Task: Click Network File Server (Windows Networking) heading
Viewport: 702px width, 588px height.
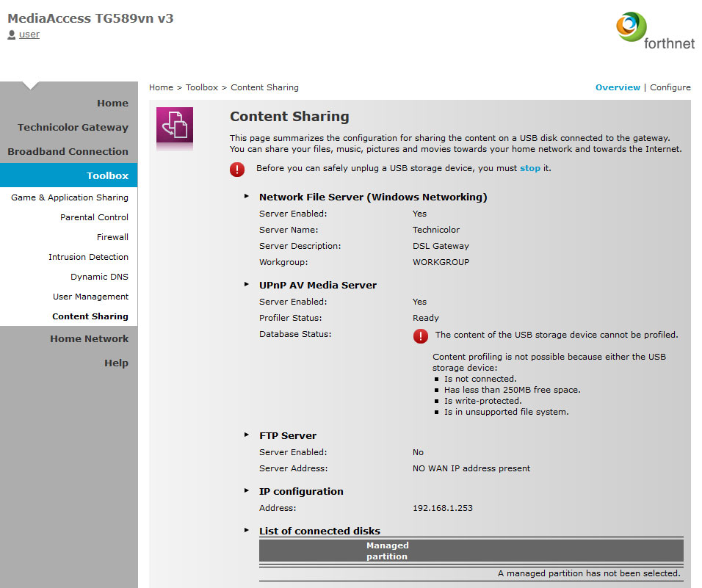Action: [373, 197]
